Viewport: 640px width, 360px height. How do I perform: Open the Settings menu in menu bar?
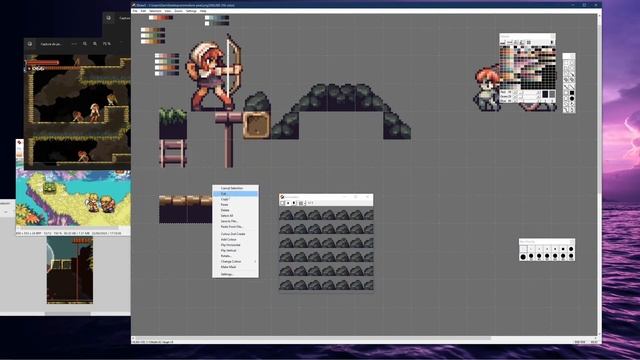point(191,11)
